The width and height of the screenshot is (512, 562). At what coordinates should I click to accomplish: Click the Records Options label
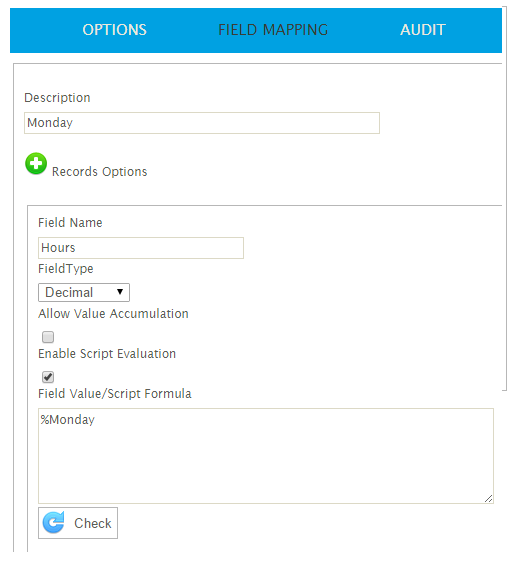click(100, 172)
